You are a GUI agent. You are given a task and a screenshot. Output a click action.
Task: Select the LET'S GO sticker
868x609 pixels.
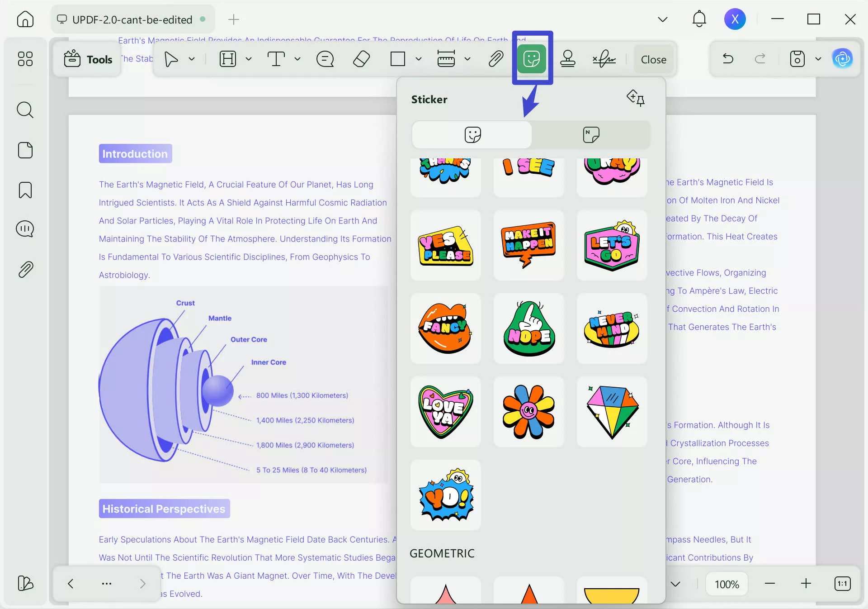click(611, 245)
